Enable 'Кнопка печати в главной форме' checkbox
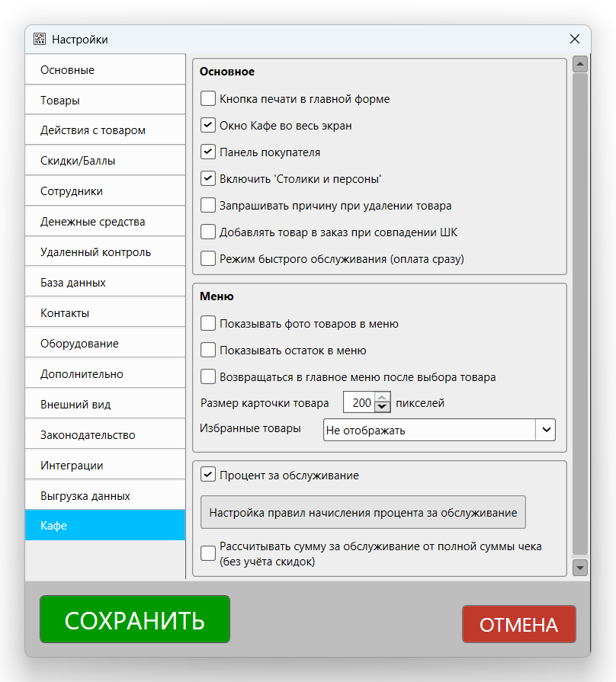 click(208, 98)
